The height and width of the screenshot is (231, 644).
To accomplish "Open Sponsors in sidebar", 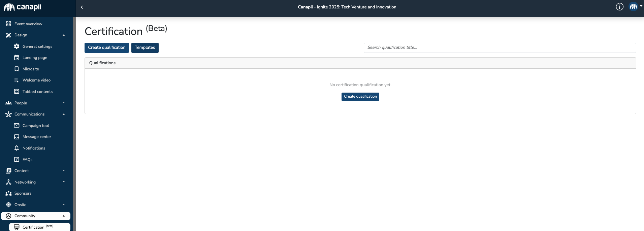I will [x=23, y=193].
